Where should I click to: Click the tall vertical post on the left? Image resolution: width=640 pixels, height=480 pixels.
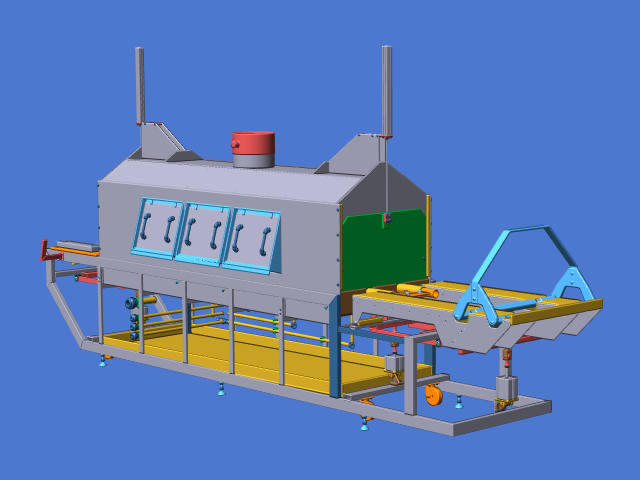point(140,85)
